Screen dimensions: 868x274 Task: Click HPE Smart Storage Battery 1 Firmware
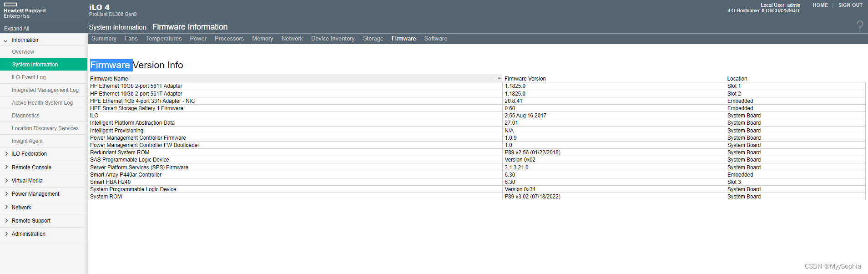136,108
